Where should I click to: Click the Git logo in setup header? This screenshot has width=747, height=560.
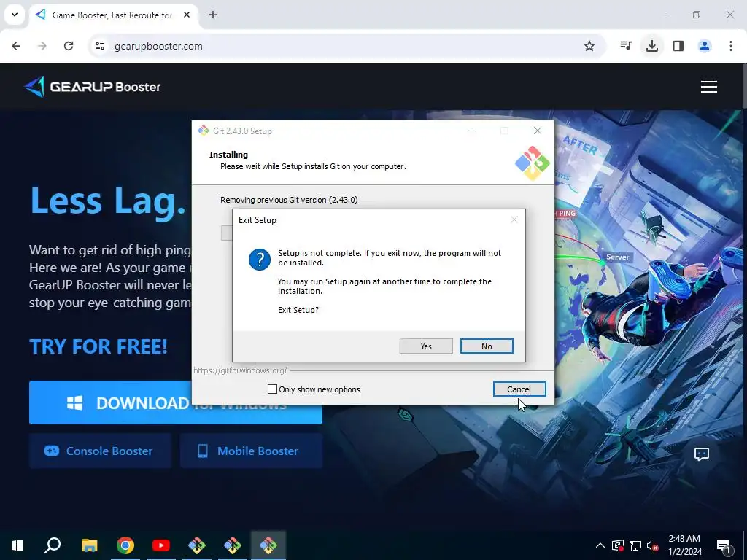[532, 163]
